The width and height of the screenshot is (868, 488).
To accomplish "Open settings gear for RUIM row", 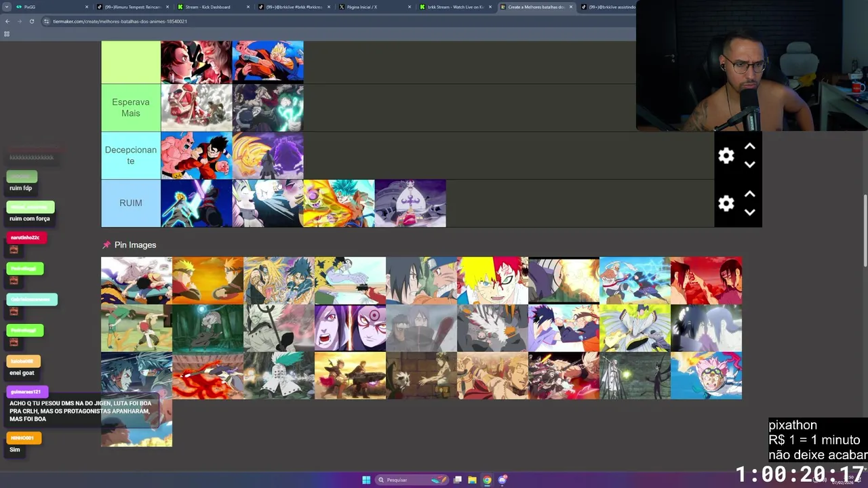I will click(x=726, y=203).
